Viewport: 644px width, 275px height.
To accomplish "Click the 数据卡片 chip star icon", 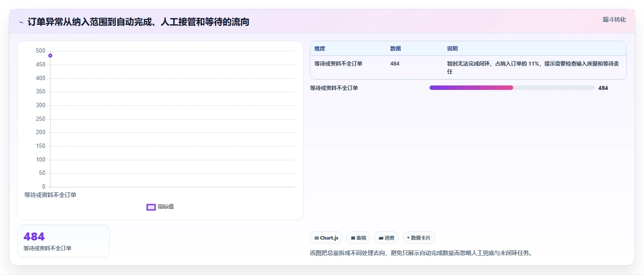I will (x=408, y=238).
